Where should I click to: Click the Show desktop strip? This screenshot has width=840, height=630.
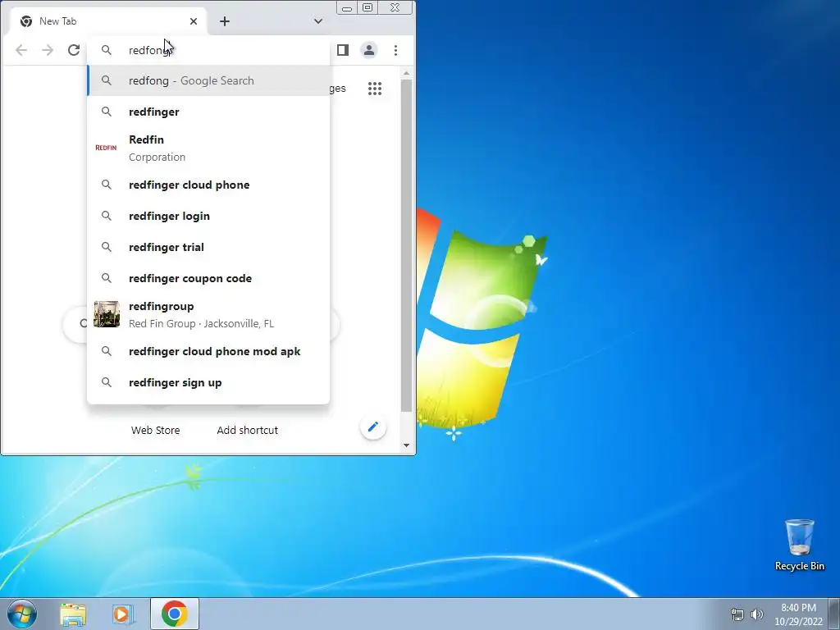pos(834,614)
